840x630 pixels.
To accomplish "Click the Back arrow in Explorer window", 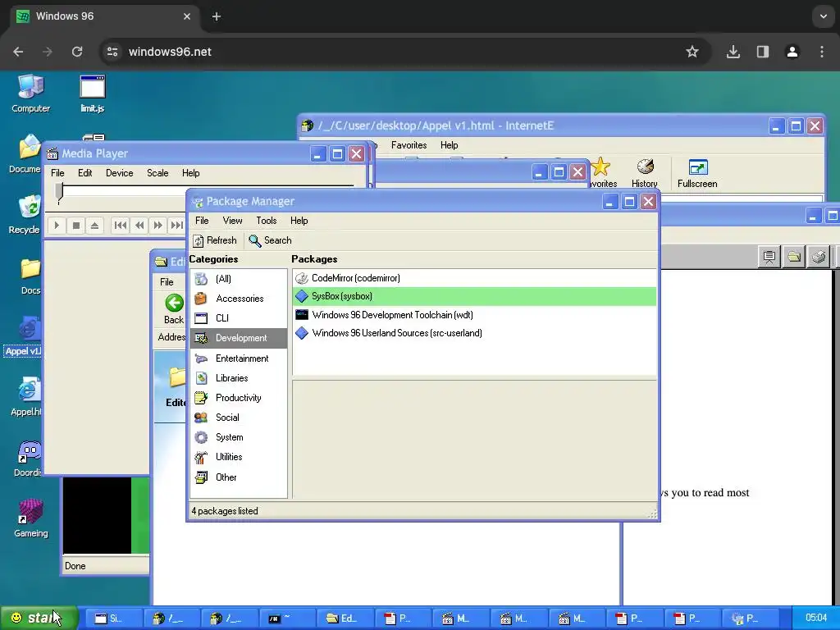I will (x=174, y=309).
